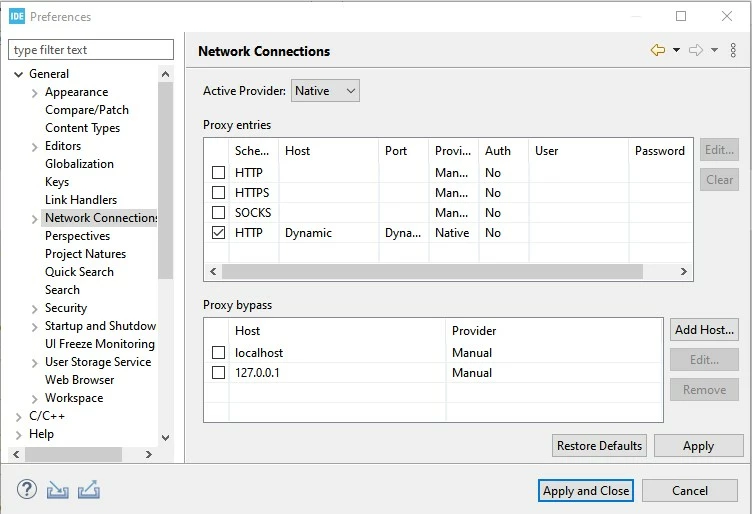Expand the Editors node
This screenshot has height=514, width=752.
(35, 147)
